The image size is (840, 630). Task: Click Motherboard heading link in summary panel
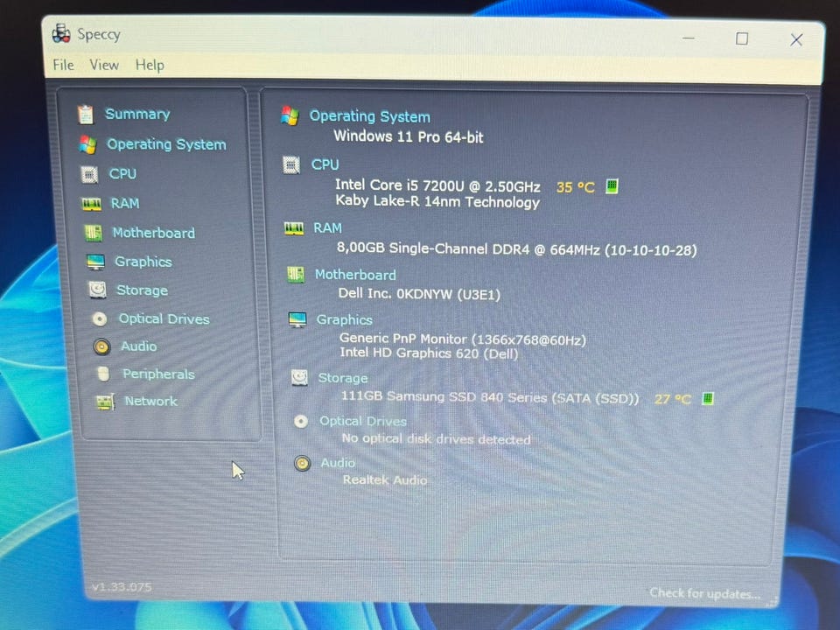(355, 275)
